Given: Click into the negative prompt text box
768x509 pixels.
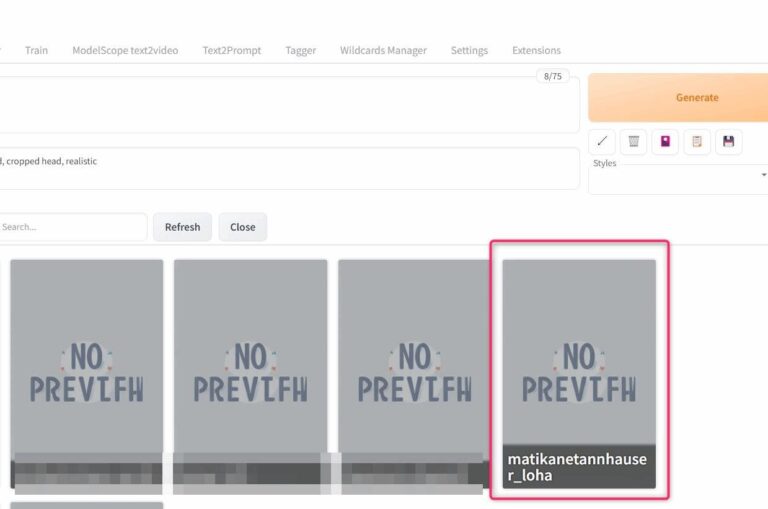Looking at the screenshot, I should point(290,169).
